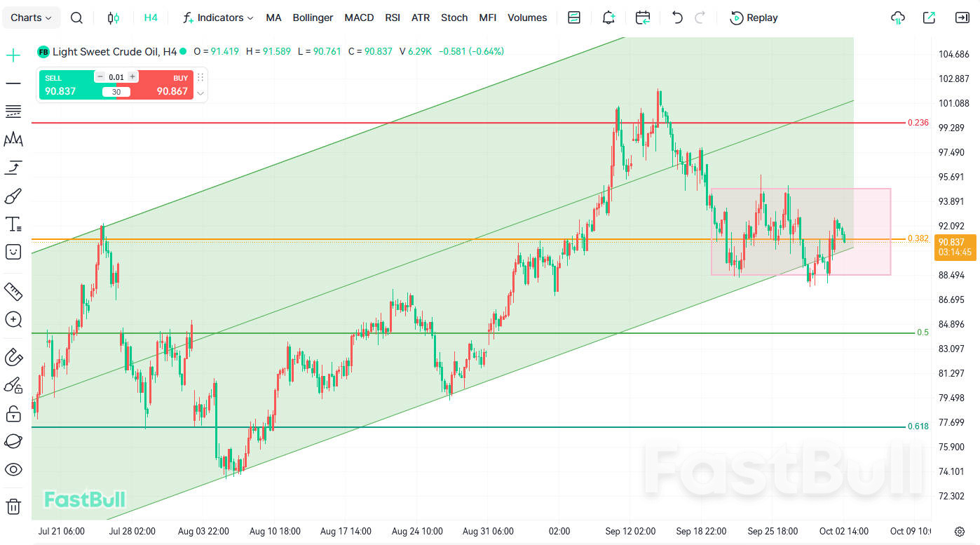Viewport: 980px width, 545px height.
Task: Select the trend line drawing tool
Action: coord(13,83)
